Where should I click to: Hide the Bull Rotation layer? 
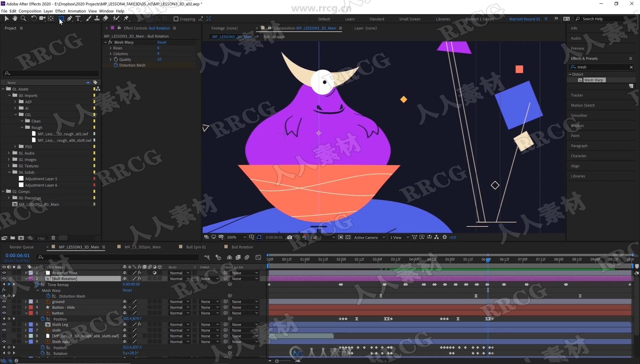pyautogui.click(x=4, y=279)
